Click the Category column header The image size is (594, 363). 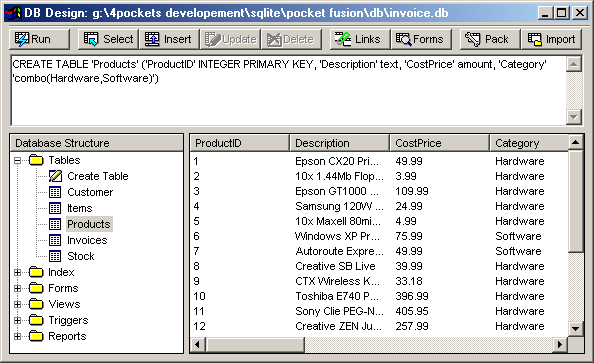click(529, 143)
